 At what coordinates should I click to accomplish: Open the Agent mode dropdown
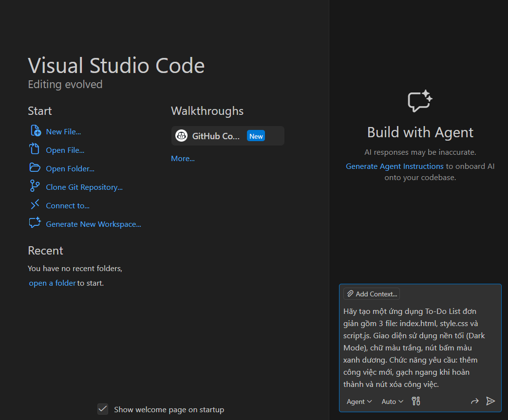click(359, 401)
